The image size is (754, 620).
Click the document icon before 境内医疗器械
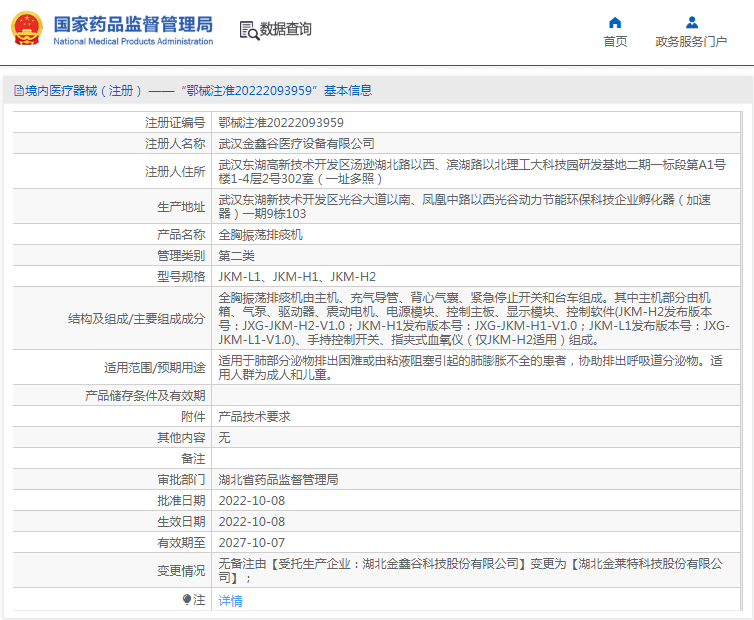(19, 90)
